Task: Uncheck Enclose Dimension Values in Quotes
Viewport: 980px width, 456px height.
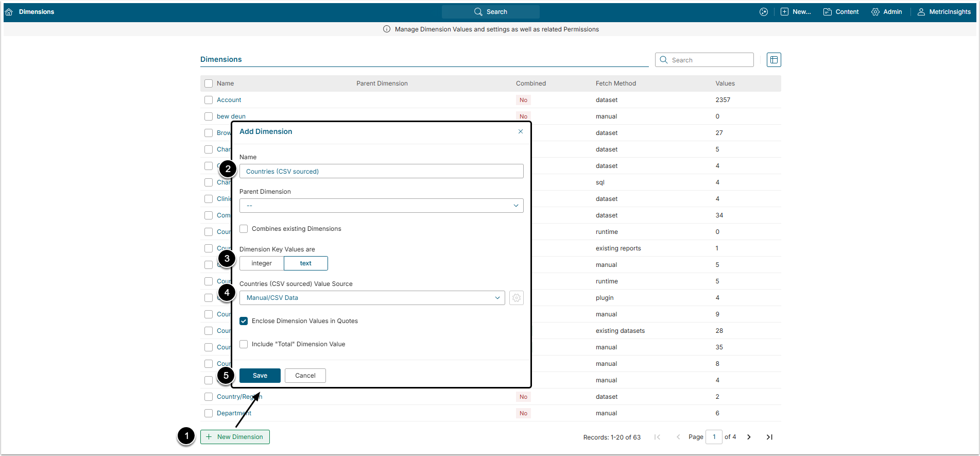Action: coord(244,321)
